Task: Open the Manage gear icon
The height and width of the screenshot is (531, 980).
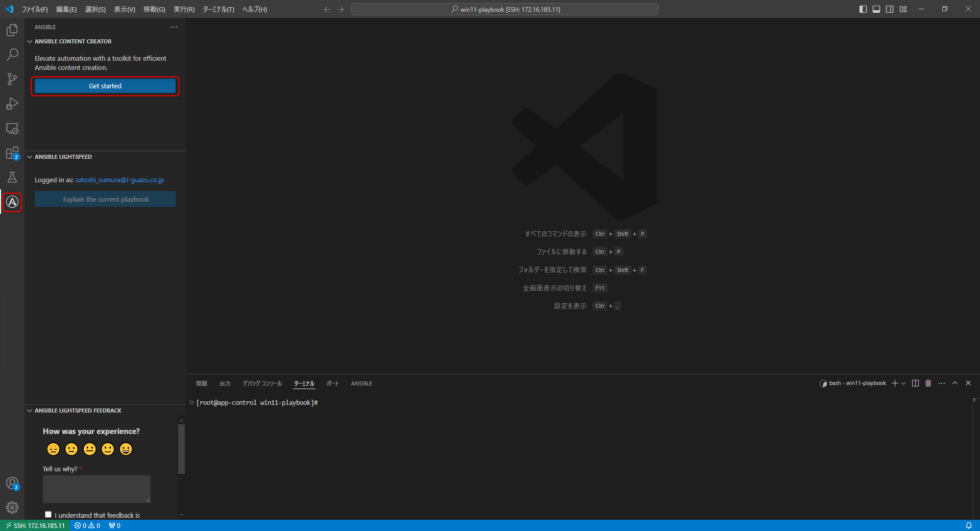Action: point(12,508)
